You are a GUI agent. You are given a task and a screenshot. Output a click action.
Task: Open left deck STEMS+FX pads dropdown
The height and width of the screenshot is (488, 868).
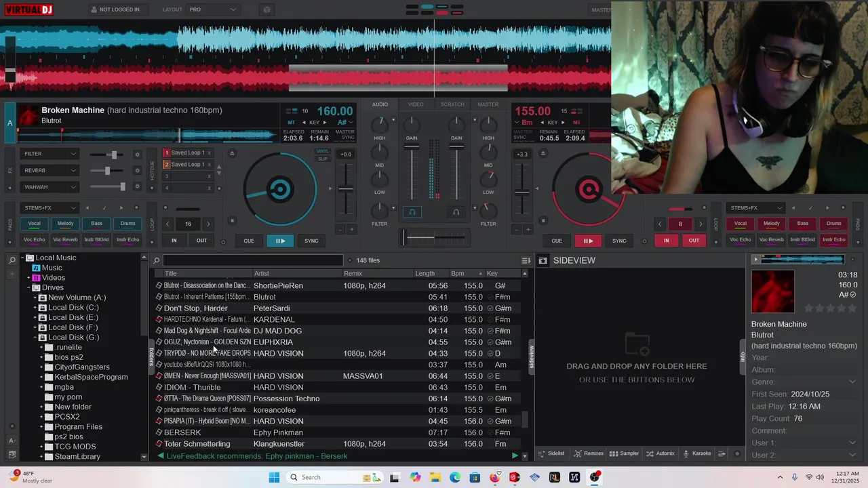coord(50,208)
